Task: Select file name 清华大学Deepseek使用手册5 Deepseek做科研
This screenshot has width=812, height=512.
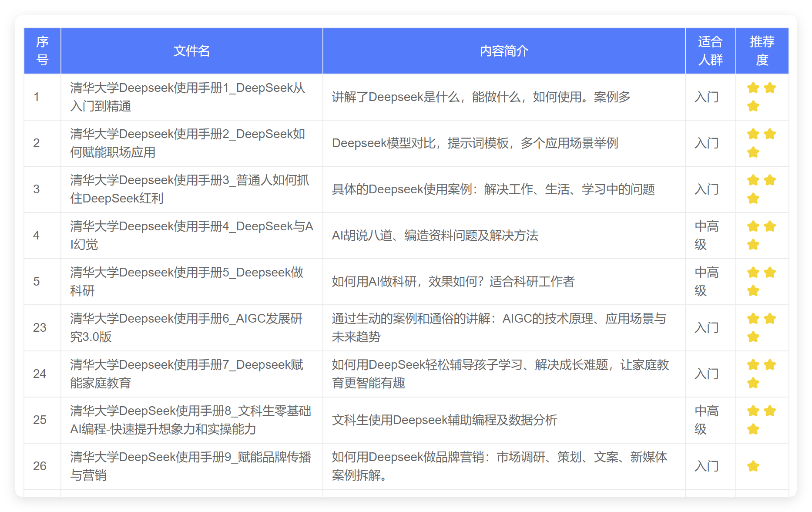Action: [187, 282]
